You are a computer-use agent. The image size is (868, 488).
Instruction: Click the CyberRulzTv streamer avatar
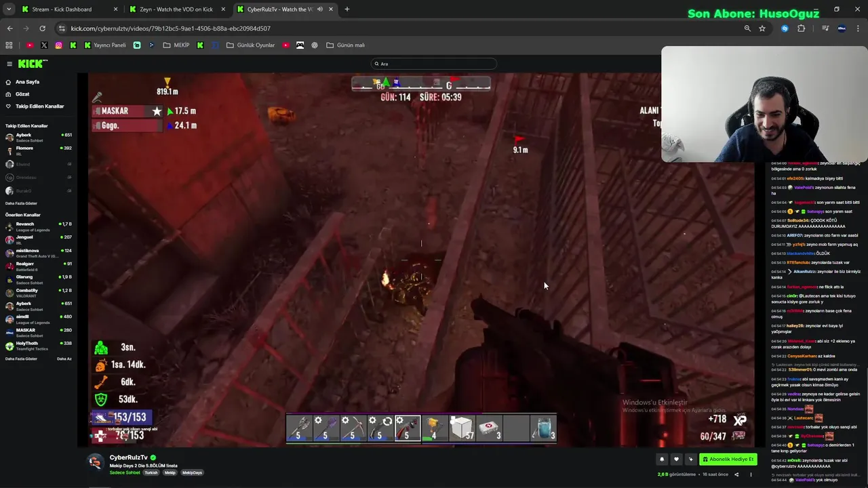coord(96,461)
